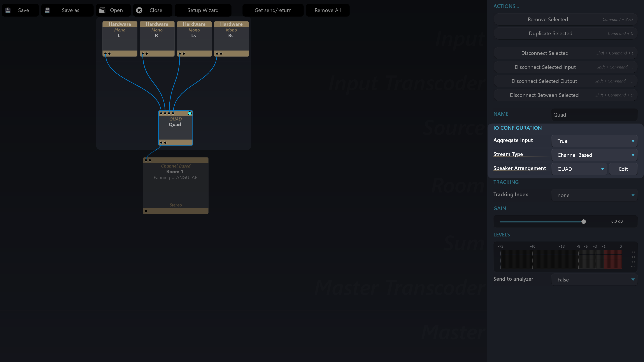Select the Hardware Mono Rs node
Viewport: 644px width, 362px height.
[231, 40]
